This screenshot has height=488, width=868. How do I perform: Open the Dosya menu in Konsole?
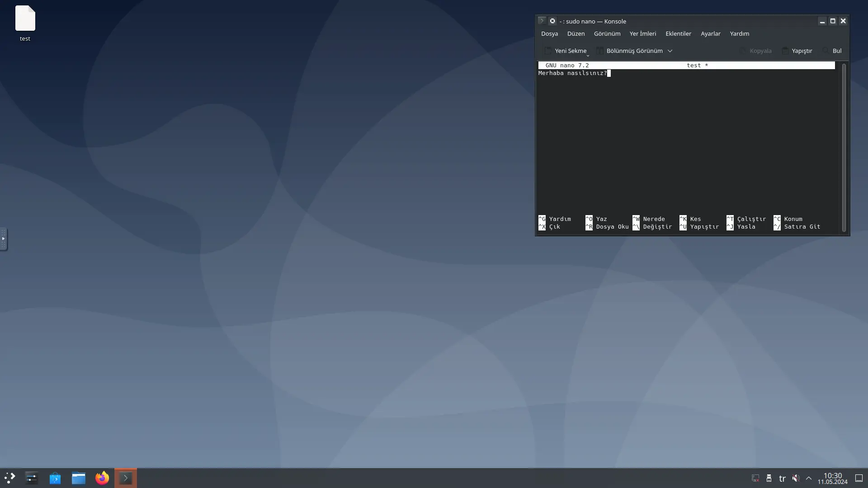coord(549,33)
